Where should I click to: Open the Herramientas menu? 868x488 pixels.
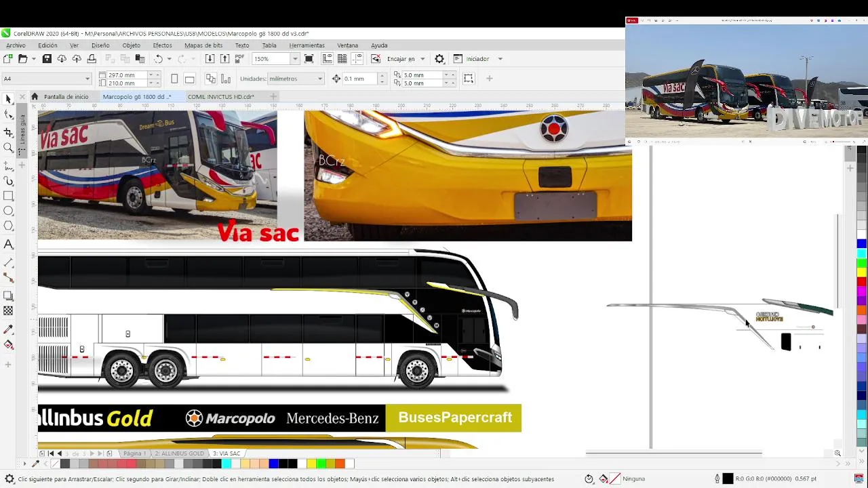pyautogui.click(x=307, y=45)
